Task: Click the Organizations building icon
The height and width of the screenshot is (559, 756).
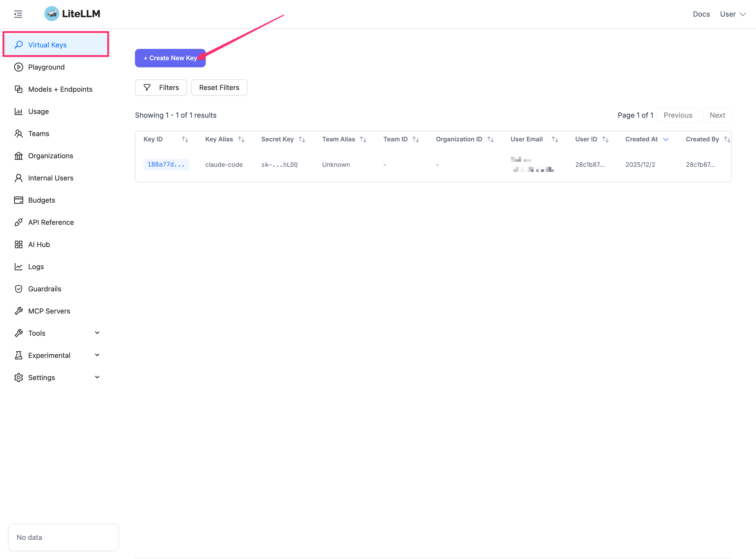Action: [x=19, y=156]
